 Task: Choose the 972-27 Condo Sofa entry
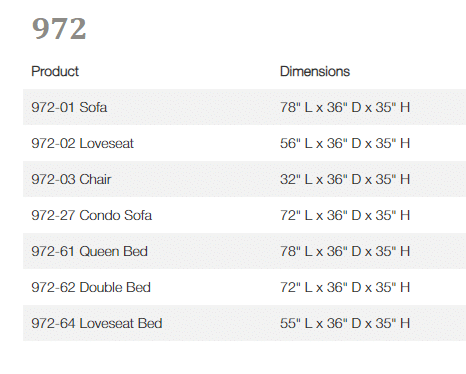(92, 215)
